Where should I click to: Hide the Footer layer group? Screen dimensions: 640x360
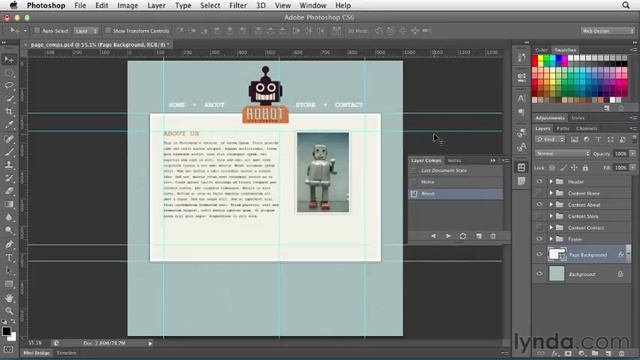point(540,239)
